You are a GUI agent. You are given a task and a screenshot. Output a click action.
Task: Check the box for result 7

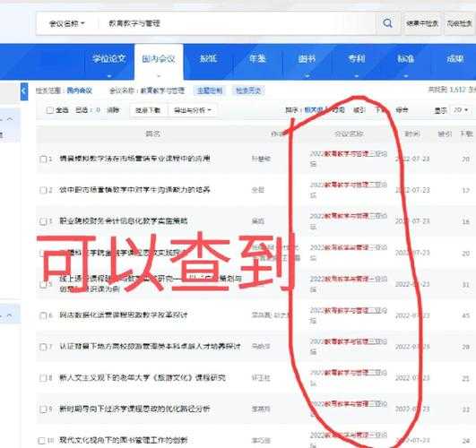coord(43,347)
